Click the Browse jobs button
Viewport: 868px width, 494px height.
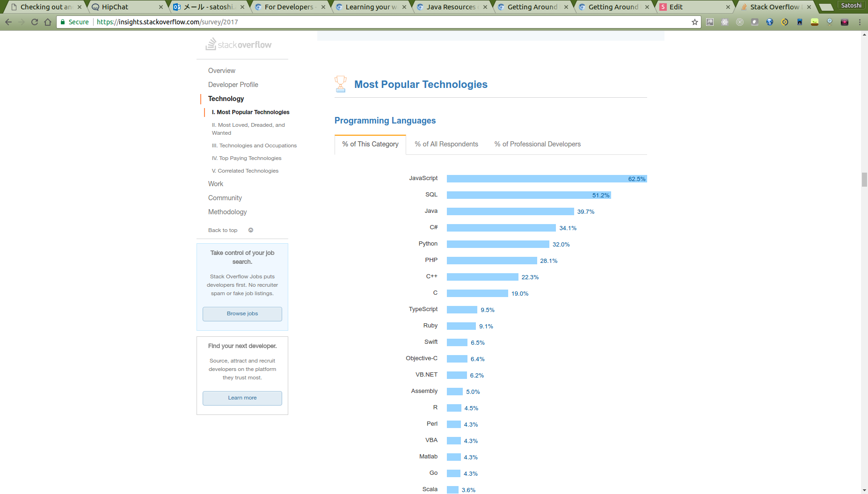click(242, 314)
